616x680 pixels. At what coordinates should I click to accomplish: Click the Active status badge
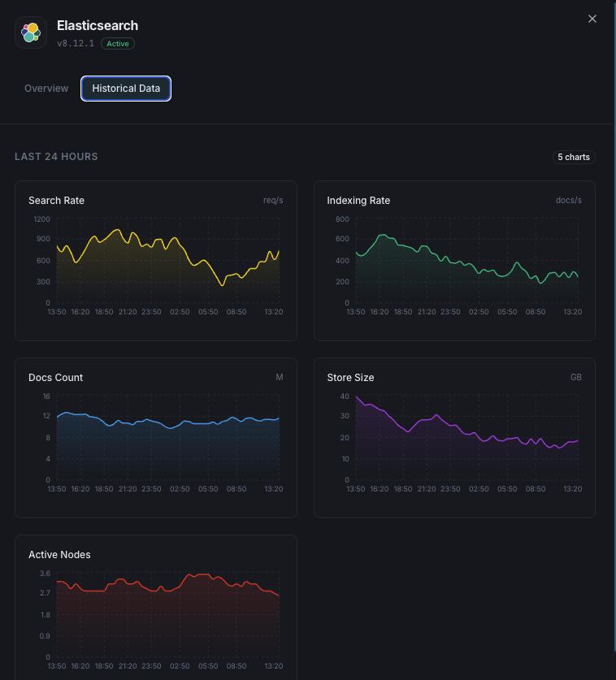tap(117, 44)
